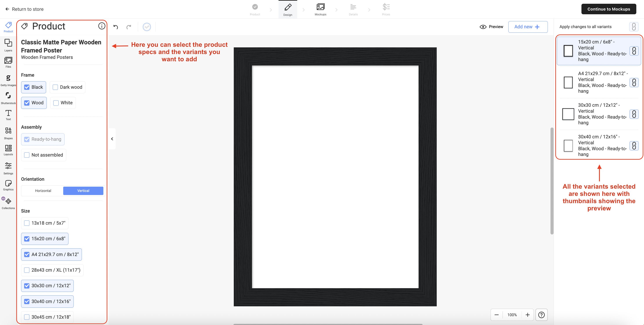
Task: Click the product info icon
Action: pyautogui.click(x=101, y=26)
